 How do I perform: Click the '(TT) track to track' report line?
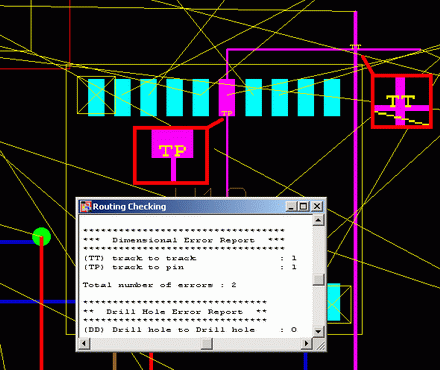pos(190,258)
